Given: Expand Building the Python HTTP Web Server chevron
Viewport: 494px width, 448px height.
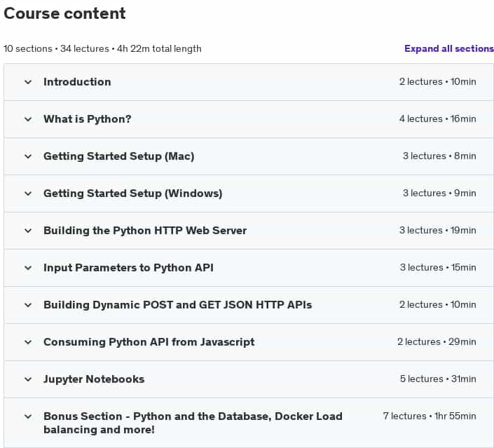Looking at the screenshot, I should (x=28, y=231).
